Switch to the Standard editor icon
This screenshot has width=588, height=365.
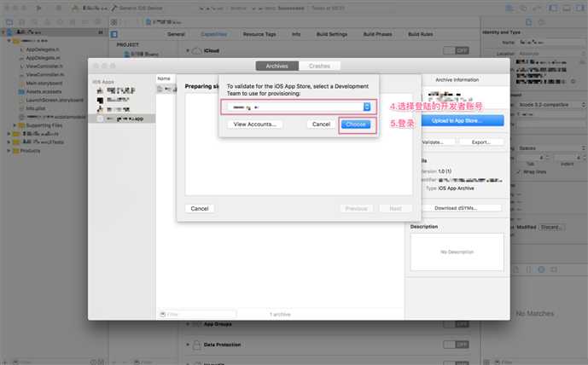(510, 8)
